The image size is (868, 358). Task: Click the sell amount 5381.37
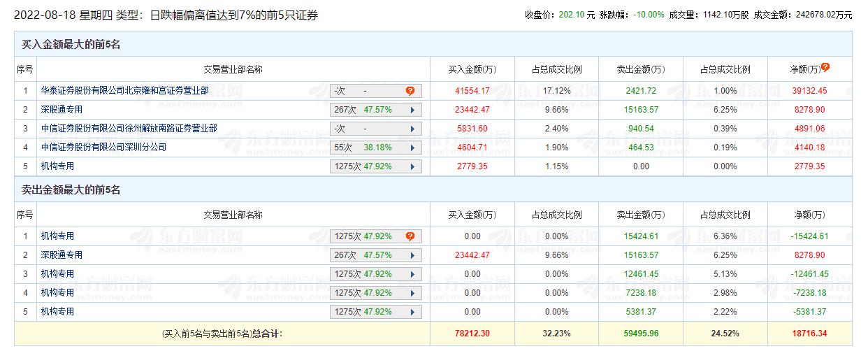[x=640, y=312]
